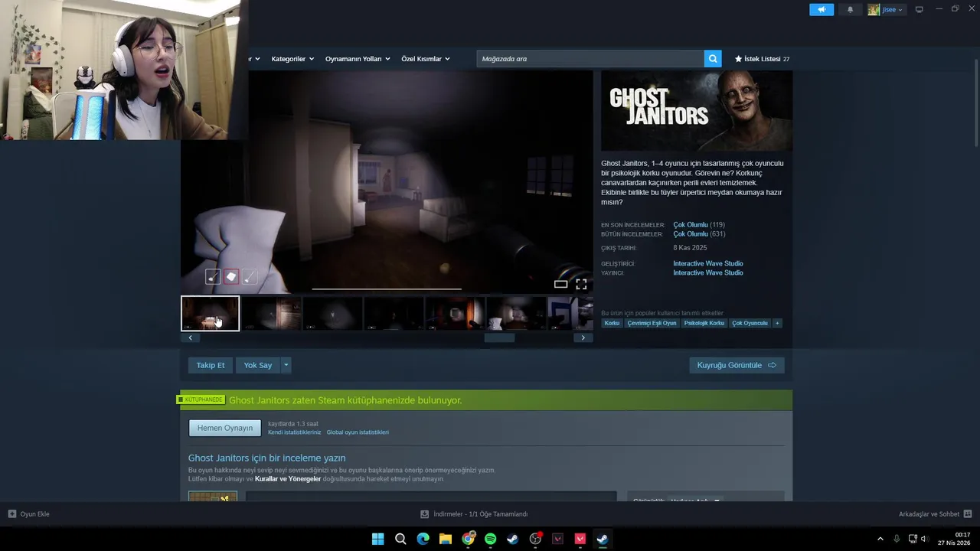The width and height of the screenshot is (980, 551).
Task: Select the Çevrimiçi Eşli Oyun tag
Action: point(652,323)
